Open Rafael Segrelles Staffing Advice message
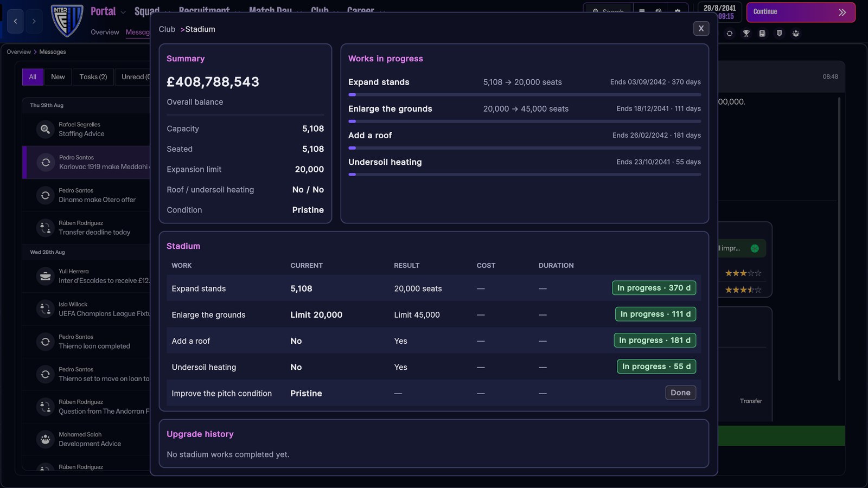868x488 pixels. coord(87,129)
